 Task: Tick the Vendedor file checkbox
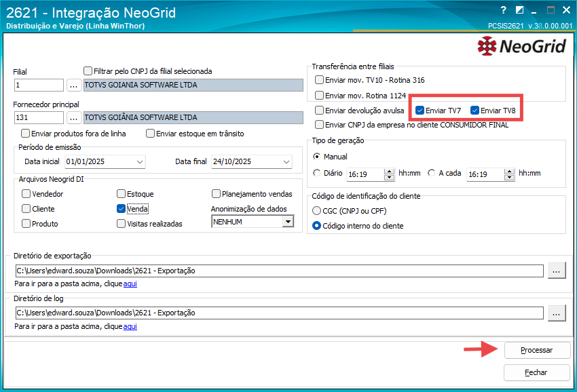pyautogui.click(x=26, y=193)
